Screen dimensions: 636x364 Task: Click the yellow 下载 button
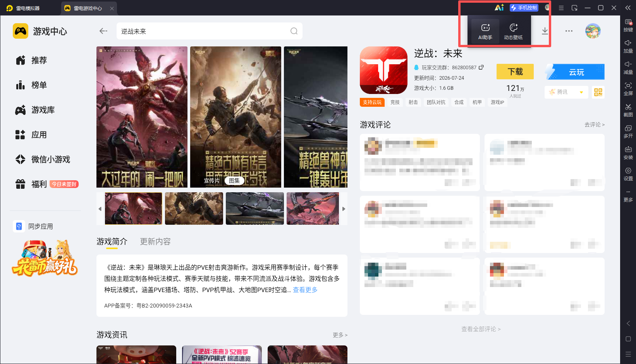[x=515, y=72]
